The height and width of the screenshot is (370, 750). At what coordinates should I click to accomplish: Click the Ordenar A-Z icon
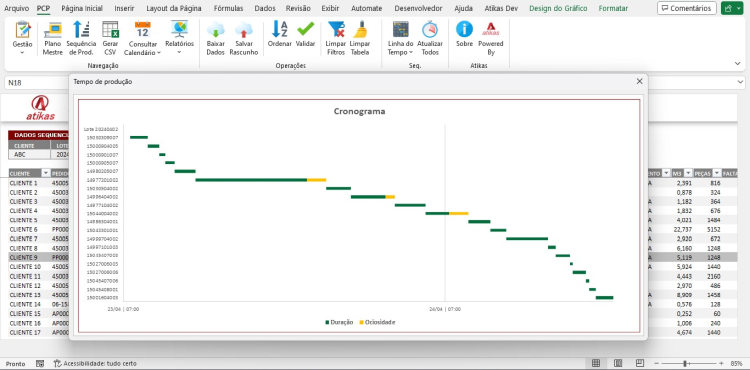tap(279, 30)
